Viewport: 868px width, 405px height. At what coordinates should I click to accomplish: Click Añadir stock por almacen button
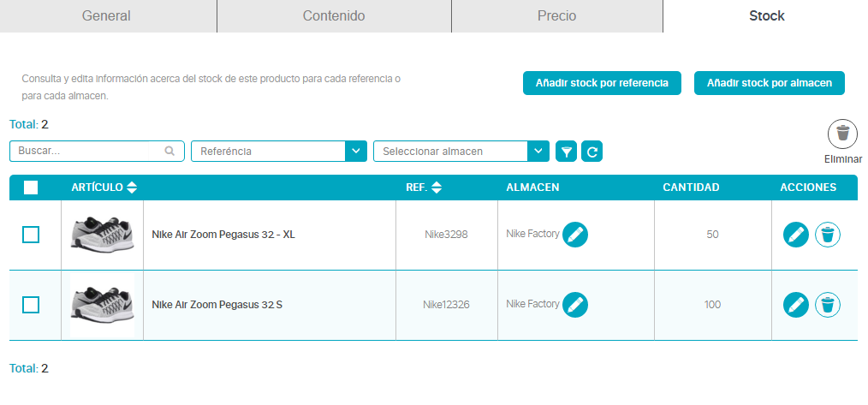click(x=770, y=83)
